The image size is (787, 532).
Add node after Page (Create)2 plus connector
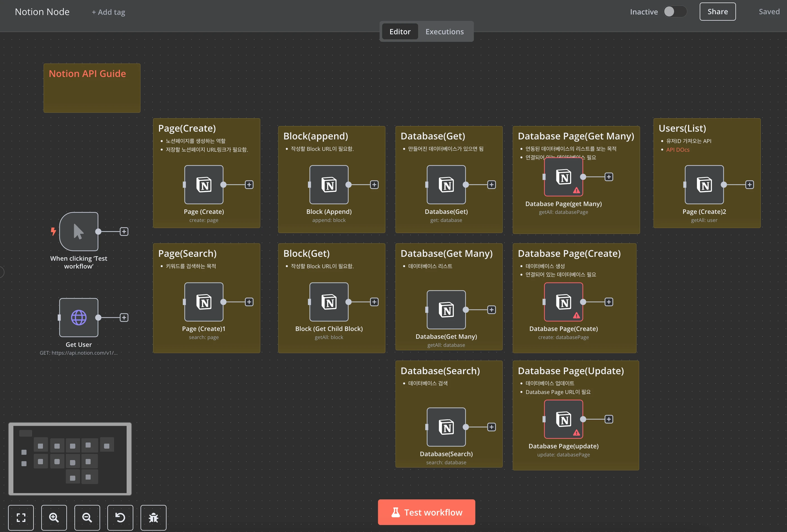pos(749,185)
